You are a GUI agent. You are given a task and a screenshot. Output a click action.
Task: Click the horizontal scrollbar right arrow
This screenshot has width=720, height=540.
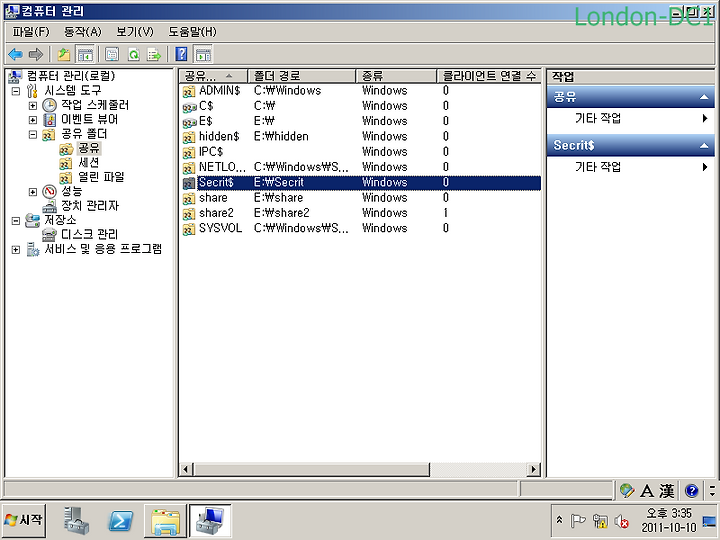coord(533,469)
